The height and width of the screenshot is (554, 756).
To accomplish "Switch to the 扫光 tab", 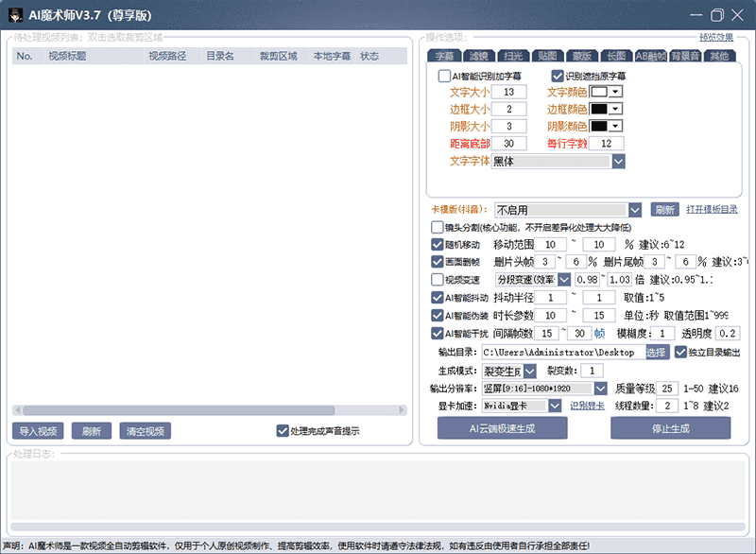I will tap(513, 56).
